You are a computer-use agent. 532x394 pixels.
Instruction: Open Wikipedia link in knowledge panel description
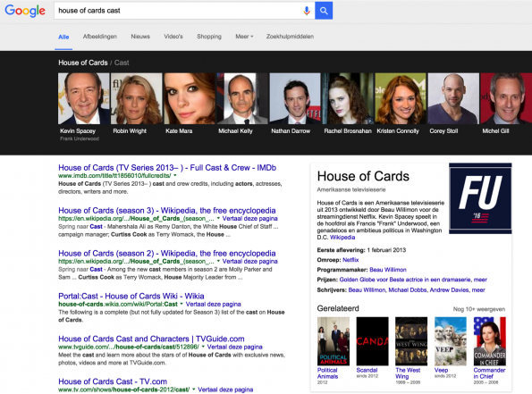pyautogui.click(x=342, y=238)
